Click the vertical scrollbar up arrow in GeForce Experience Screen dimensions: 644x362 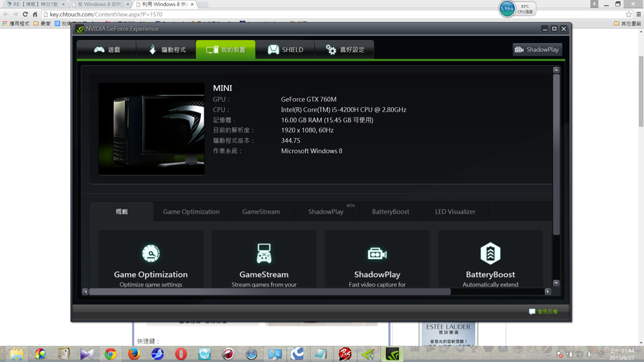(556, 71)
